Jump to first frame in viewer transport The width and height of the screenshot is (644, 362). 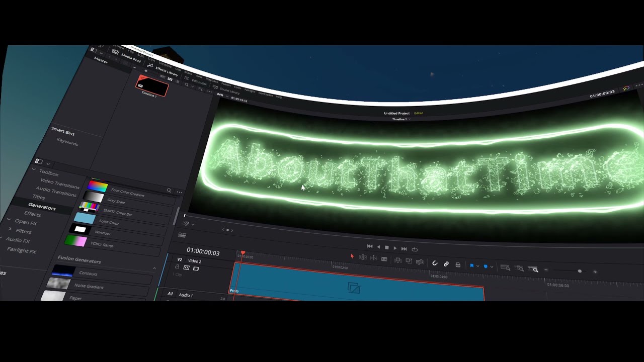(370, 246)
